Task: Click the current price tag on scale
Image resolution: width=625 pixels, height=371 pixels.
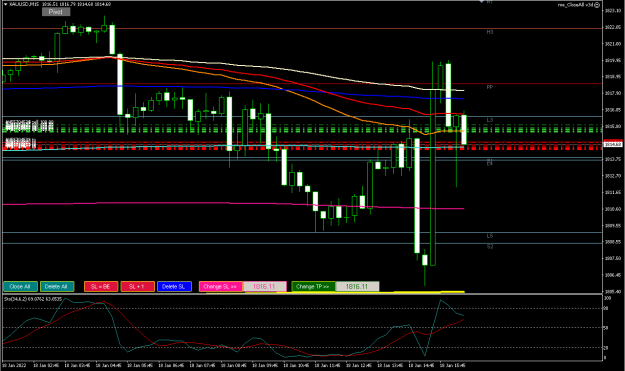Action: (613, 144)
